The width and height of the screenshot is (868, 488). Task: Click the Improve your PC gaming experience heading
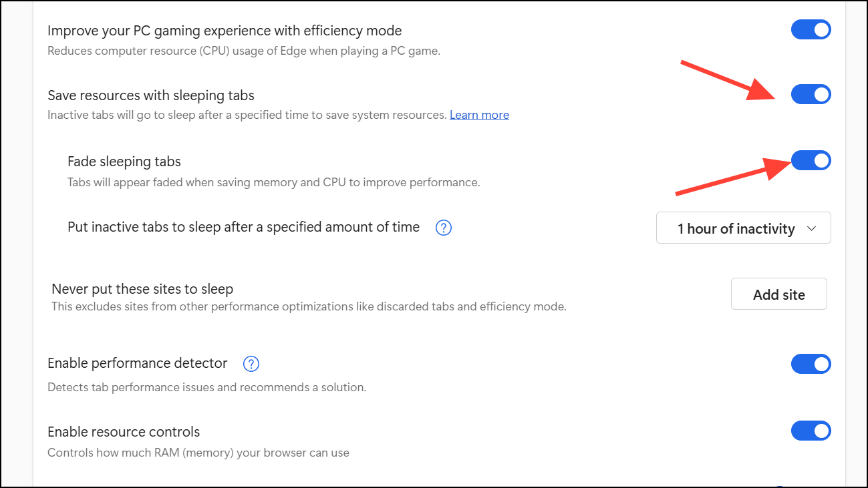[225, 31]
